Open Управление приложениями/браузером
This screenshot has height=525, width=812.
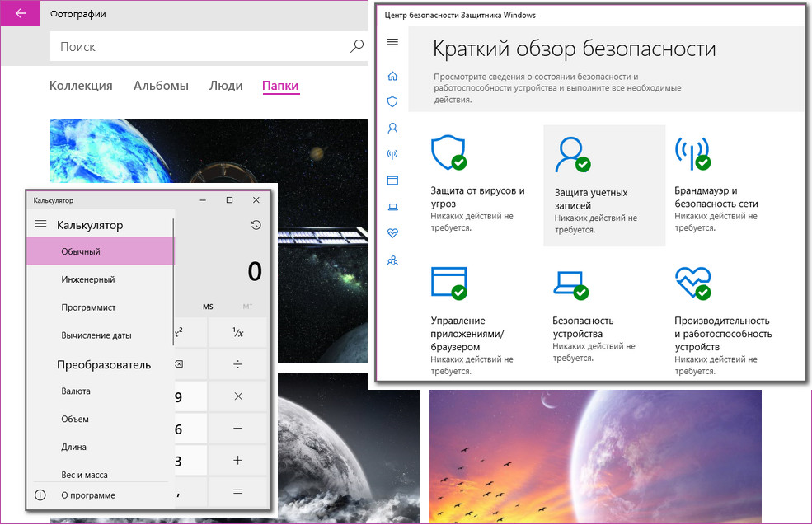(x=467, y=334)
